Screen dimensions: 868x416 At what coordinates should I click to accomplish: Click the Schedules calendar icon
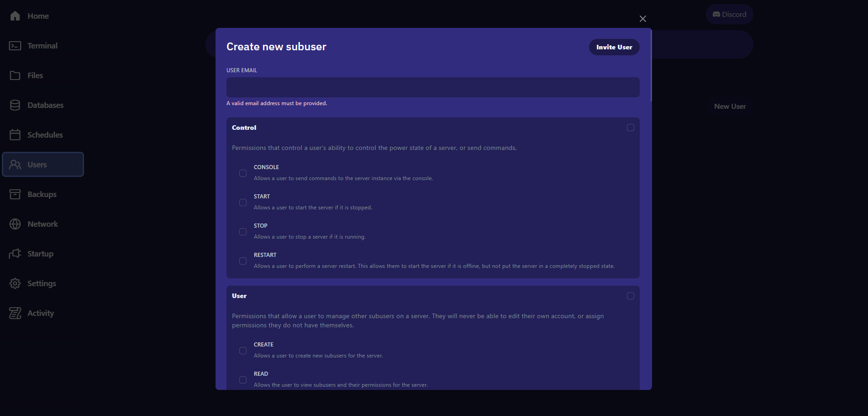point(15,135)
